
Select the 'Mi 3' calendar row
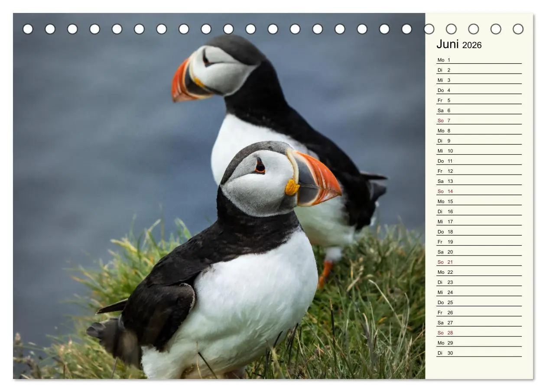click(479, 80)
